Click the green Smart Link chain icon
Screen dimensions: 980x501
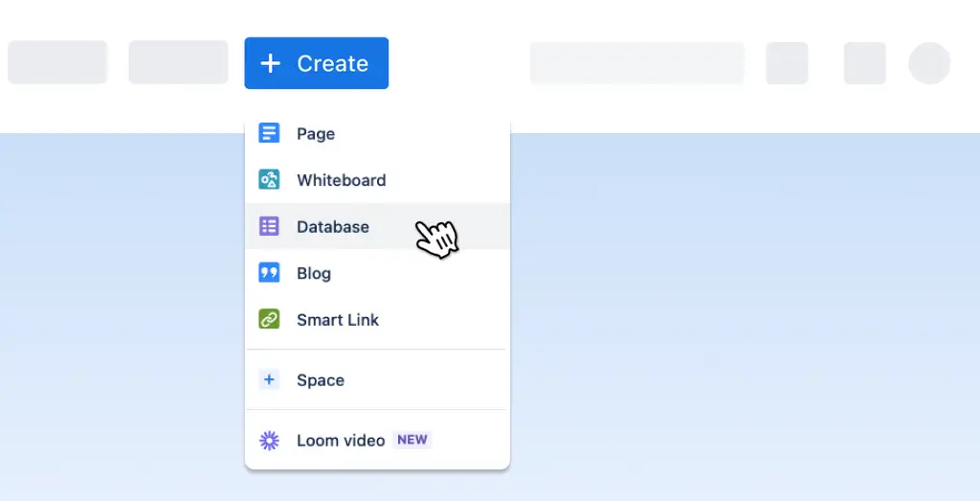click(x=269, y=320)
